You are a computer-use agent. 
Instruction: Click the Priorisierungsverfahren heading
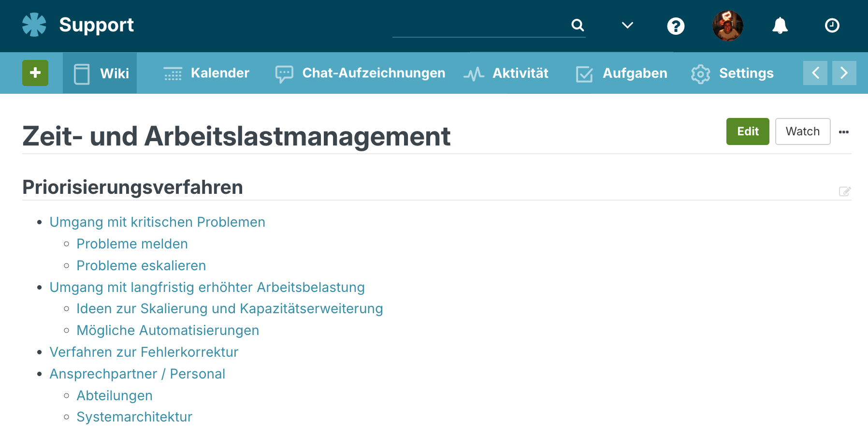133,187
